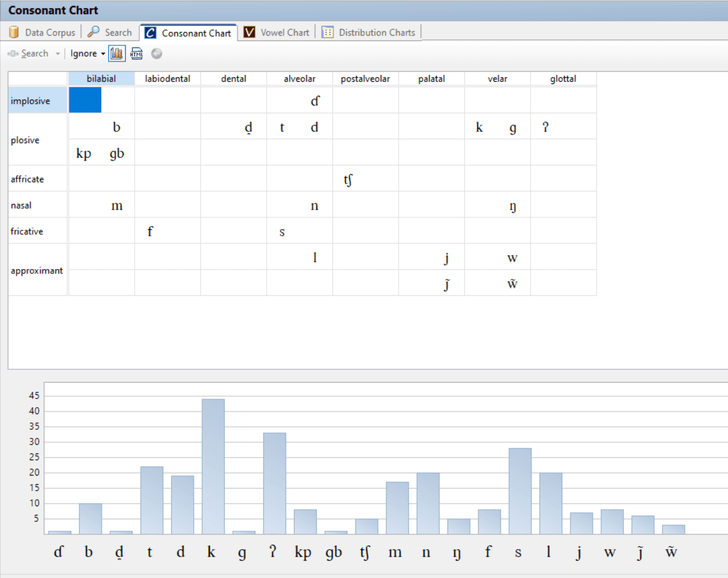Image resolution: width=728 pixels, height=578 pixels.
Task: Click the Distribution Charts tab label
Action: coord(376,32)
